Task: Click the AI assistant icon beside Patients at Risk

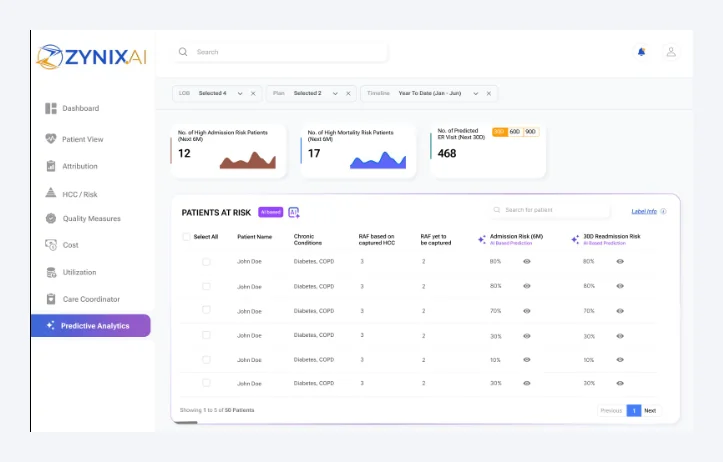Action: coord(294,212)
